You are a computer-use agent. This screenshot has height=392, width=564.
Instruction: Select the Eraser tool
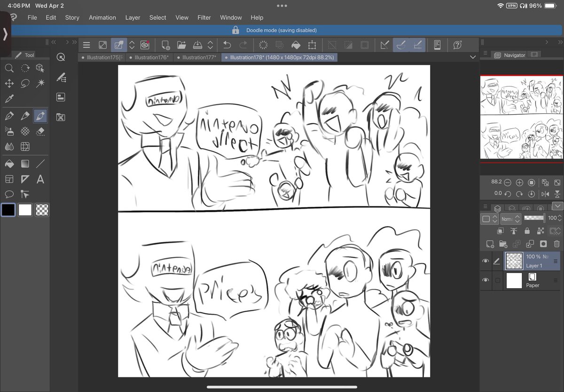click(x=40, y=131)
